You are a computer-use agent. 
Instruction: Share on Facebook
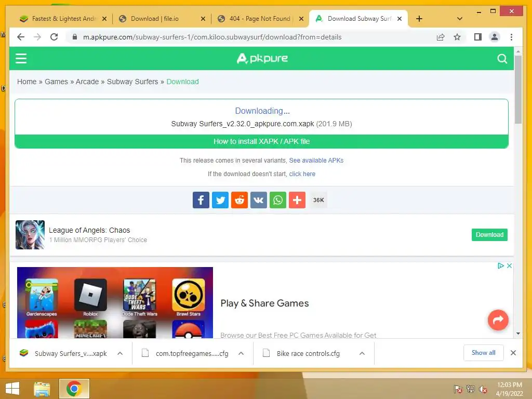(201, 200)
